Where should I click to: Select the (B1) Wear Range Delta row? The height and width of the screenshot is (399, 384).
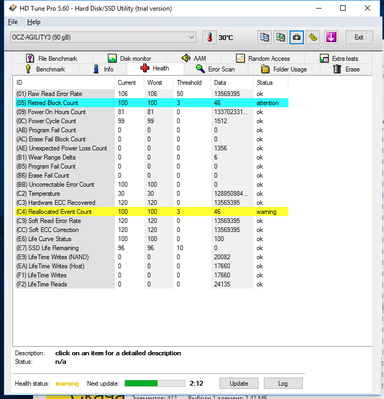(x=152, y=157)
